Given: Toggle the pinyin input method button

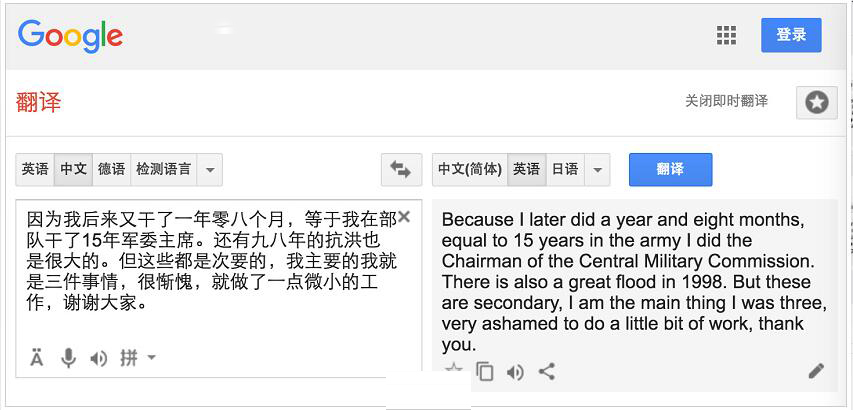Looking at the screenshot, I should point(129,358).
